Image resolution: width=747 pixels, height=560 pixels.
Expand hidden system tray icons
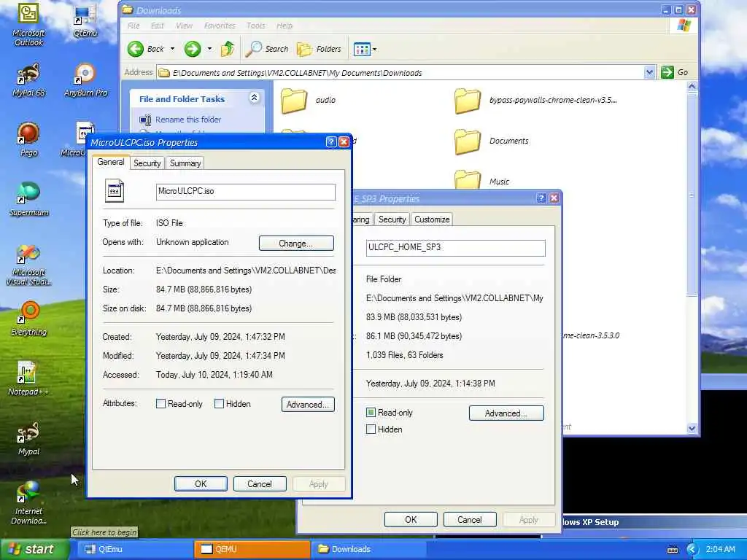click(692, 550)
